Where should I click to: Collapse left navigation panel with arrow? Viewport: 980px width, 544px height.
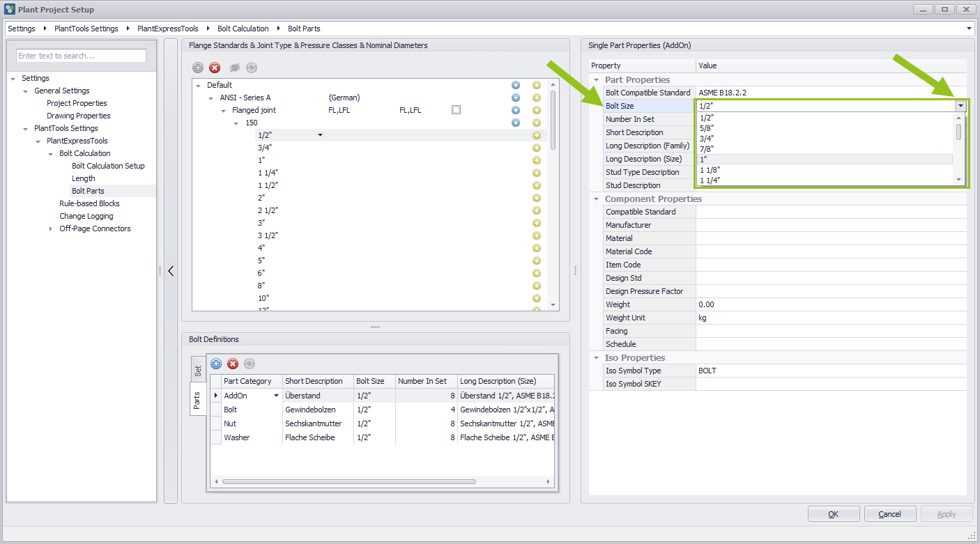point(171,271)
